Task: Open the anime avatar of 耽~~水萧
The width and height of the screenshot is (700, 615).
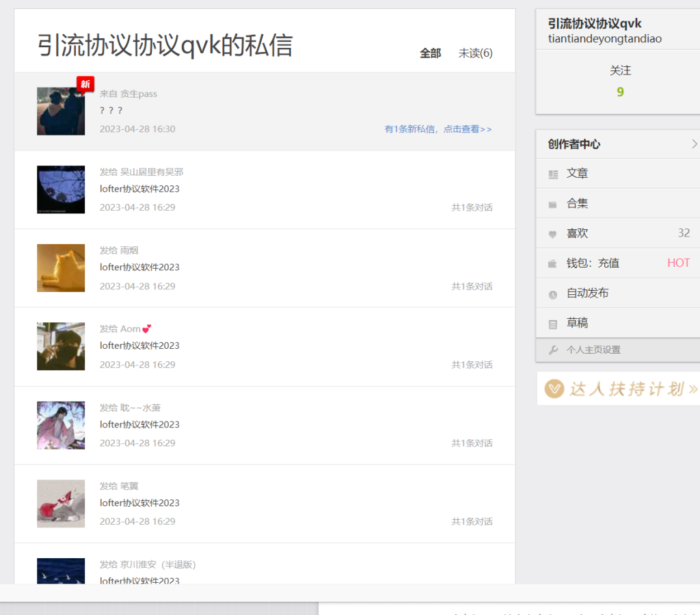Action: (x=61, y=425)
